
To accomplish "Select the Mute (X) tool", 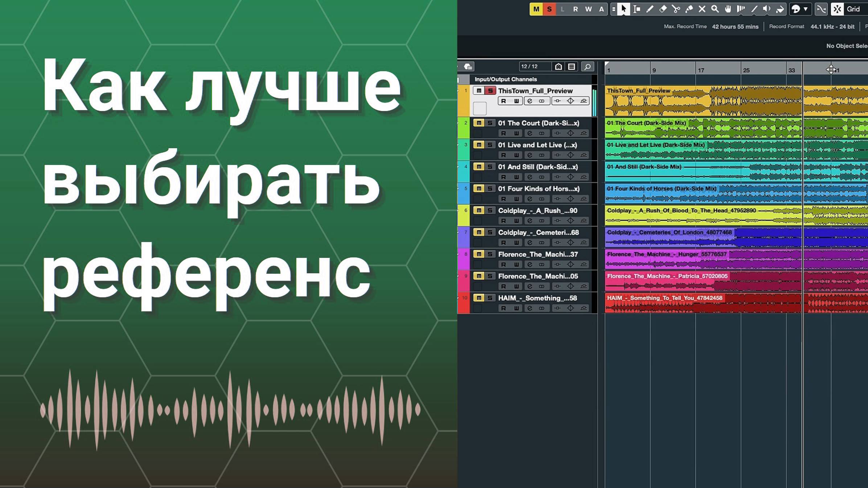I will pos(702,9).
